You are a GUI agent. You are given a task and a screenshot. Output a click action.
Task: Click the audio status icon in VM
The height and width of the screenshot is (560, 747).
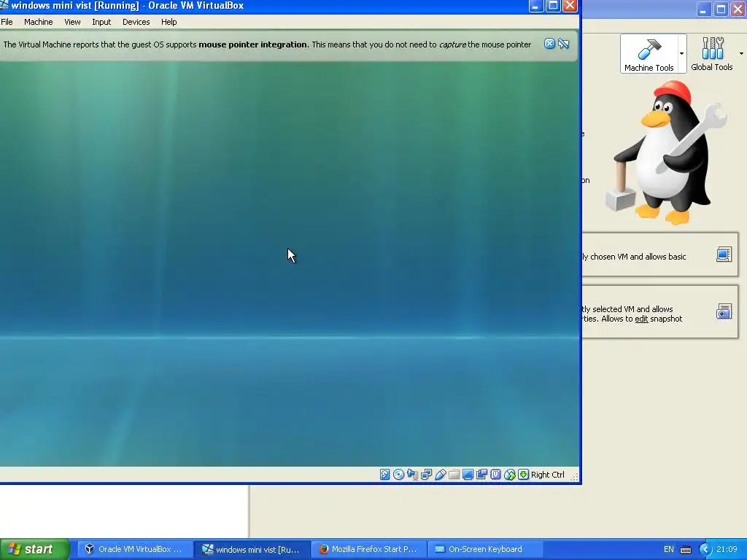413,474
